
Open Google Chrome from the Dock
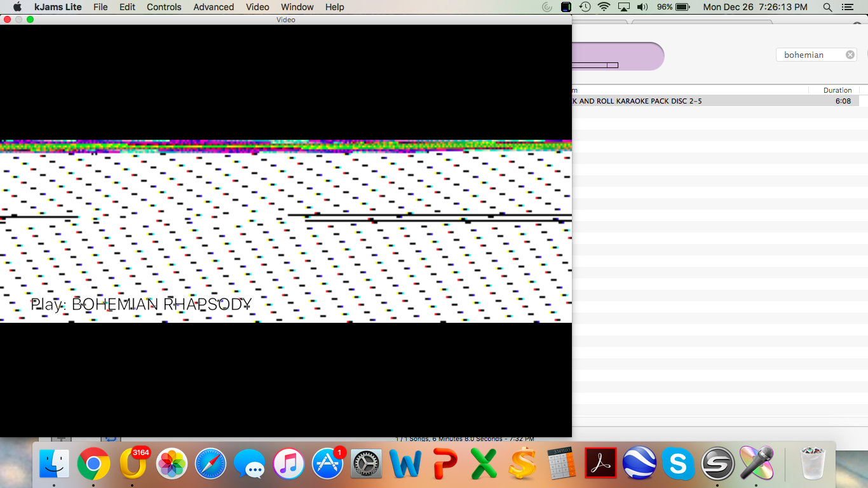(93, 463)
